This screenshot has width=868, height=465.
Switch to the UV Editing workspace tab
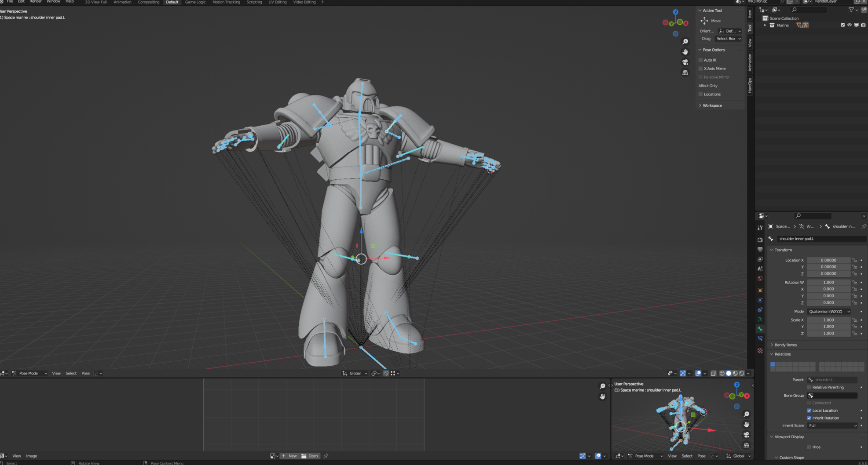(x=277, y=2)
